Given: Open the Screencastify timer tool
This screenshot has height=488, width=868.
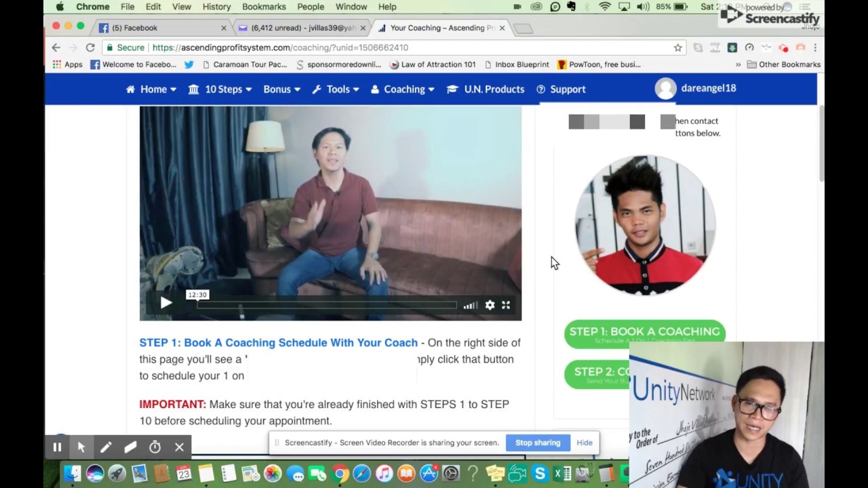Looking at the screenshot, I should [155, 447].
